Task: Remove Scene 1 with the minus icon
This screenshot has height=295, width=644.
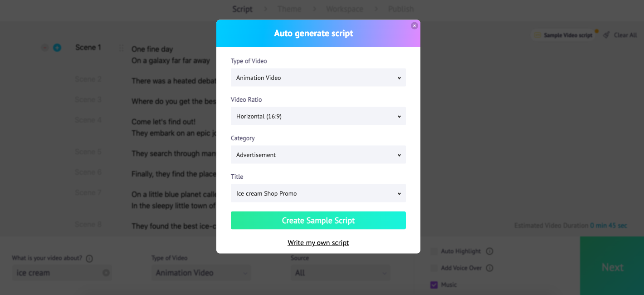Action: pyautogui.click(x=45, y=48)
